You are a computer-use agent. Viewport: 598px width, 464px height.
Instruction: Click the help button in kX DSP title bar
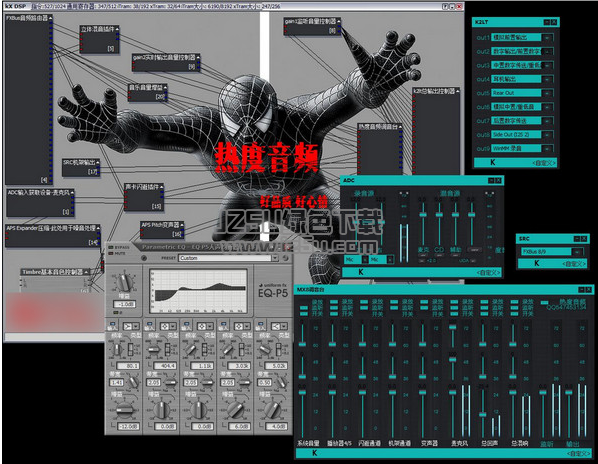(445, 6)
